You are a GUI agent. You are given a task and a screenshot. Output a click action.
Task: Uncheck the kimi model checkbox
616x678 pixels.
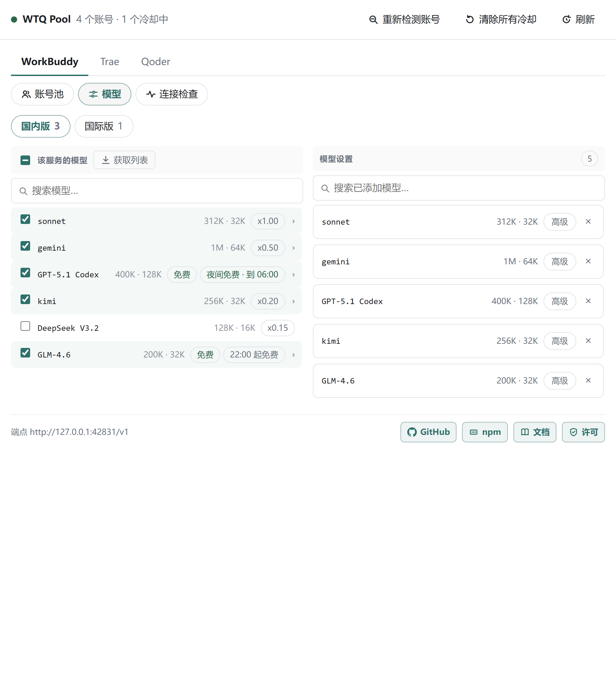coord(25,299)
